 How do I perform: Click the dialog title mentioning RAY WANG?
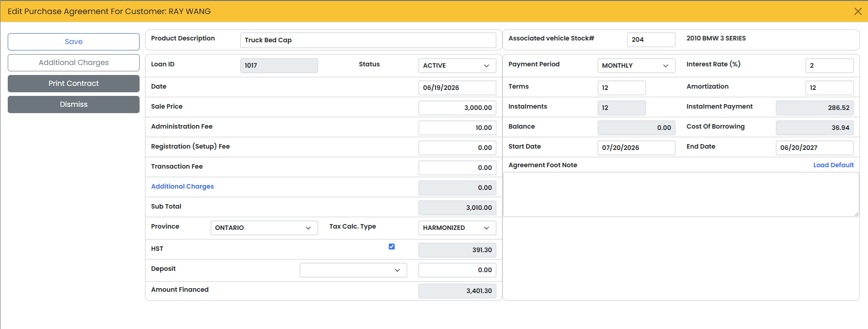(x=109, y=11)
